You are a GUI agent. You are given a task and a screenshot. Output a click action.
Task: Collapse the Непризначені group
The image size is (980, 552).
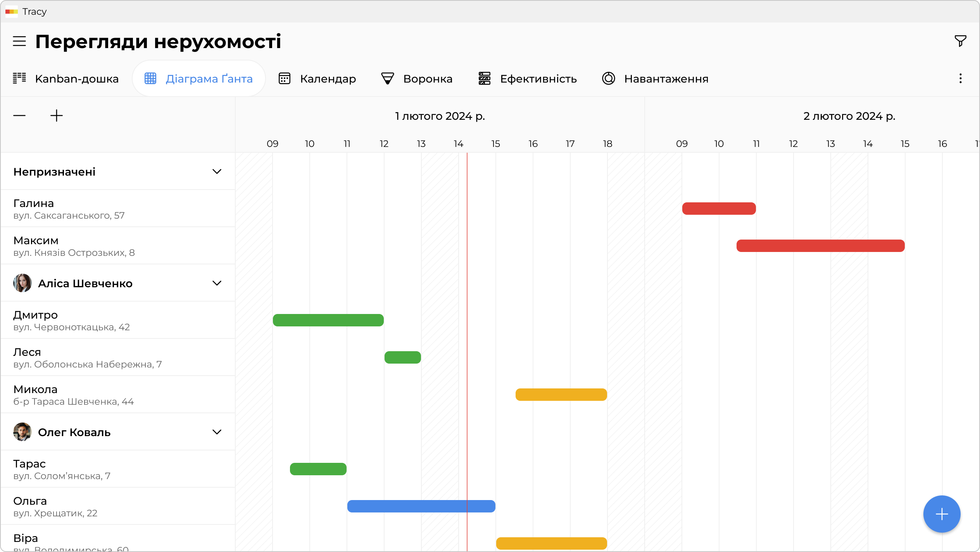217,171
